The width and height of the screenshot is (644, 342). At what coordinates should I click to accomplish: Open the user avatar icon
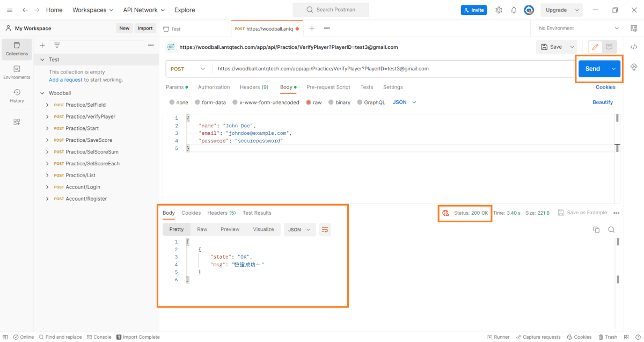click(529, 10)
